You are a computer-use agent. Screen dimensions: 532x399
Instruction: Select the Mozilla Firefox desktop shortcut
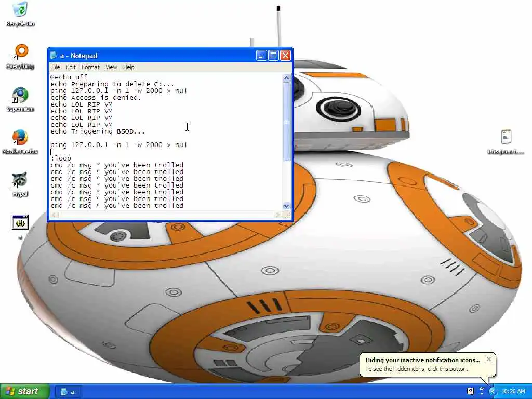click(x=20, y=142)
